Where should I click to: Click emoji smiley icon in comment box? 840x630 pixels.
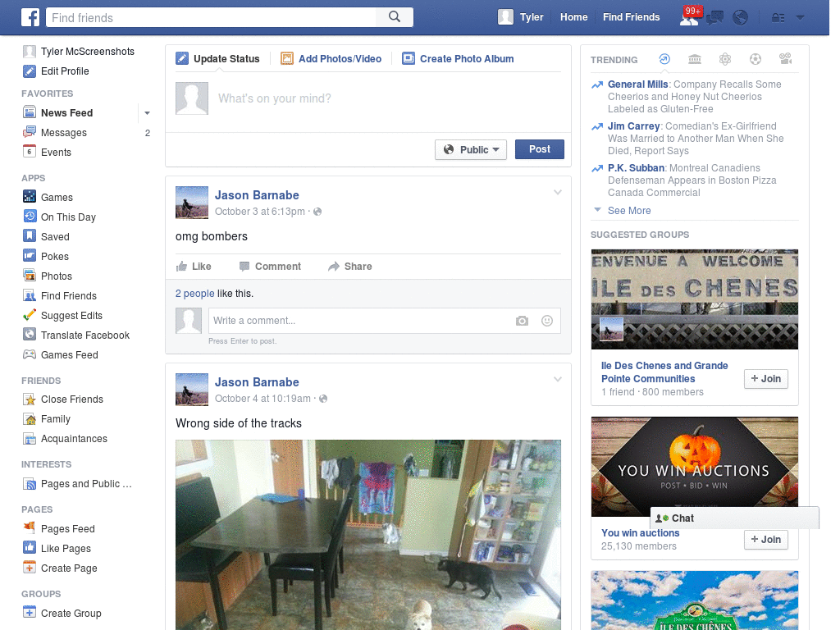[x=547, y=321]
